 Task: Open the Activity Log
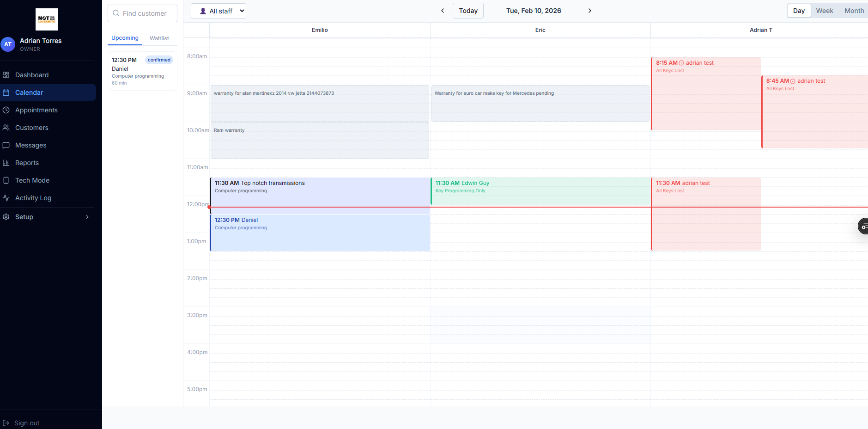(x=32, y=198)
